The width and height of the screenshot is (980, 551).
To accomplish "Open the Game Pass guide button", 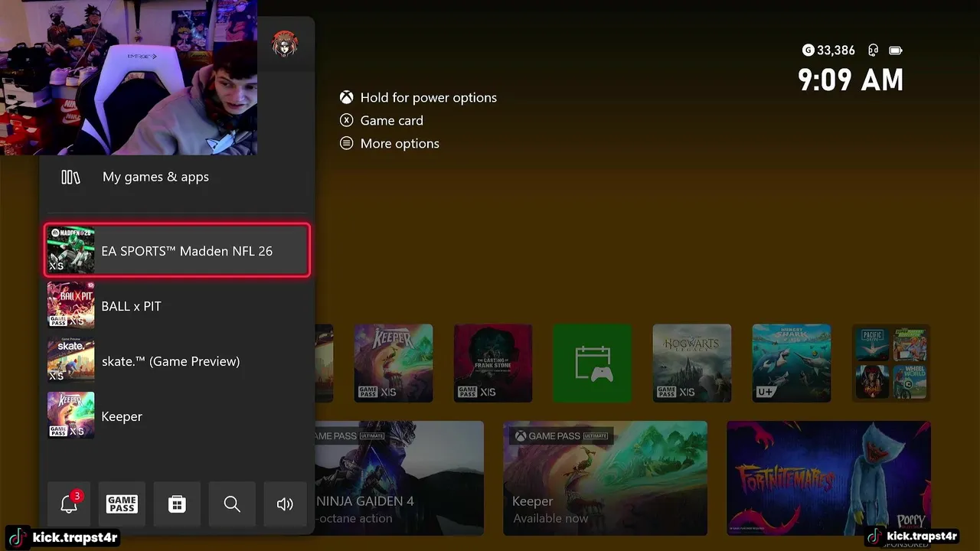I will (122, 504).
